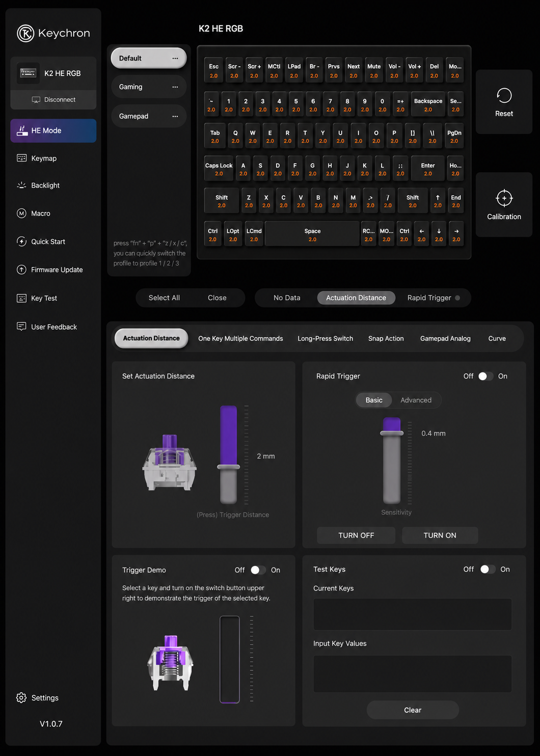Image resolution: width=540 pixels, height=756 pixels.
Task: Click the Current Keys display field
Action: [x=413, y=614]
